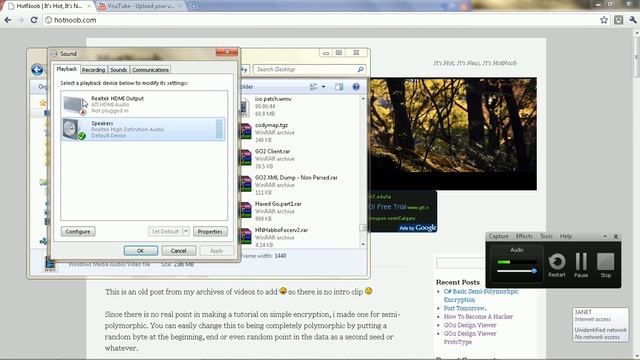
Task: Switch to the YouTube upload tab
Action: click(x=141, y=6)
